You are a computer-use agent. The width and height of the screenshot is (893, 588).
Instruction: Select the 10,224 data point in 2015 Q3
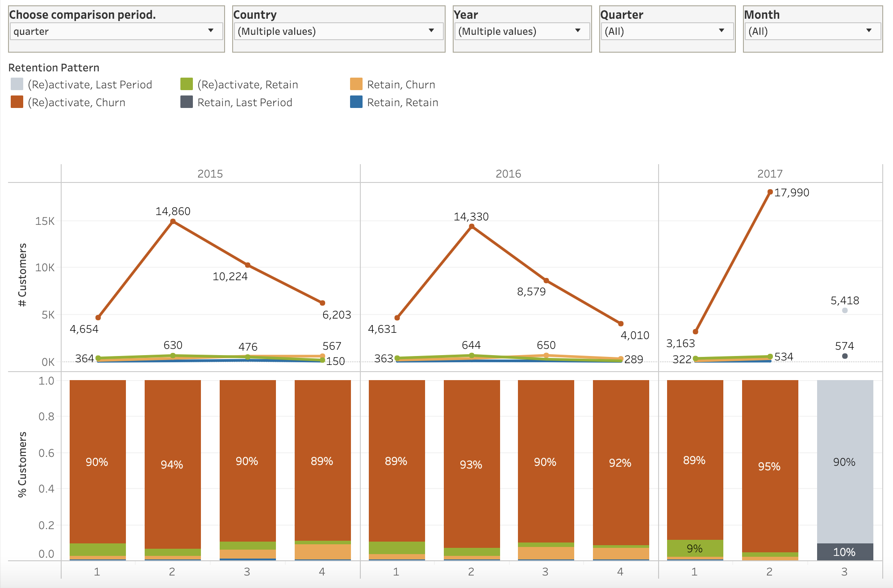[x=248, y=265]
